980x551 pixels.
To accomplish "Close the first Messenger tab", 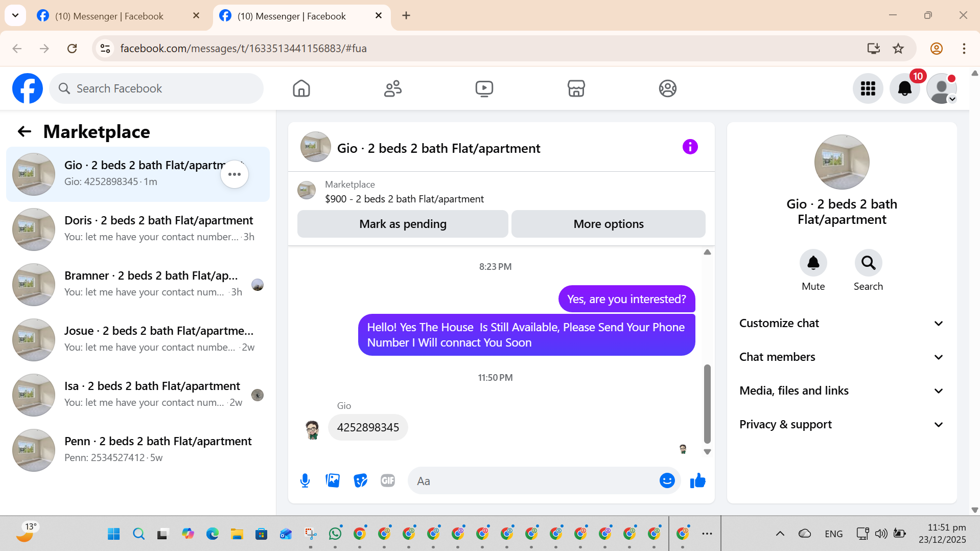I will [x=196, y=16].
